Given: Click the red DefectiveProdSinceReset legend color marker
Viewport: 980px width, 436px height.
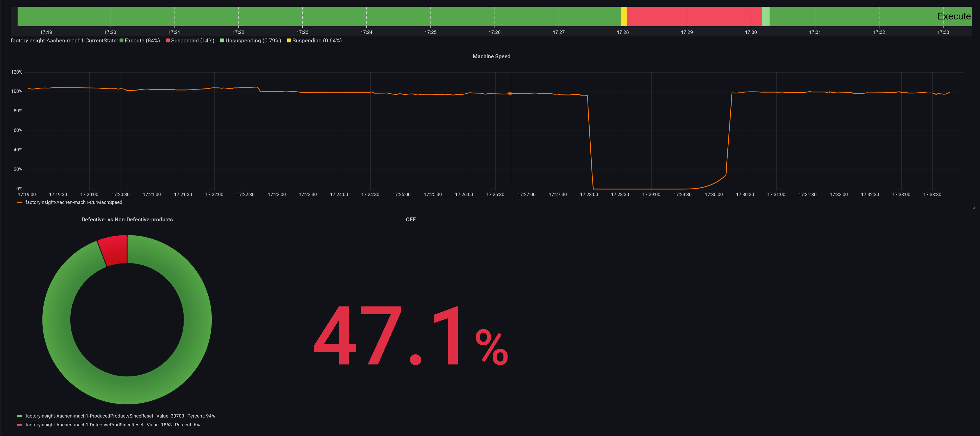Looking at the screenshot, I should 20,425.
